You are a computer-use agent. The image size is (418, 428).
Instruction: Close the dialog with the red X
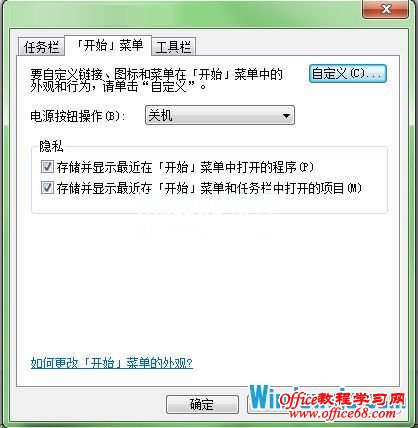click(386, 8)
